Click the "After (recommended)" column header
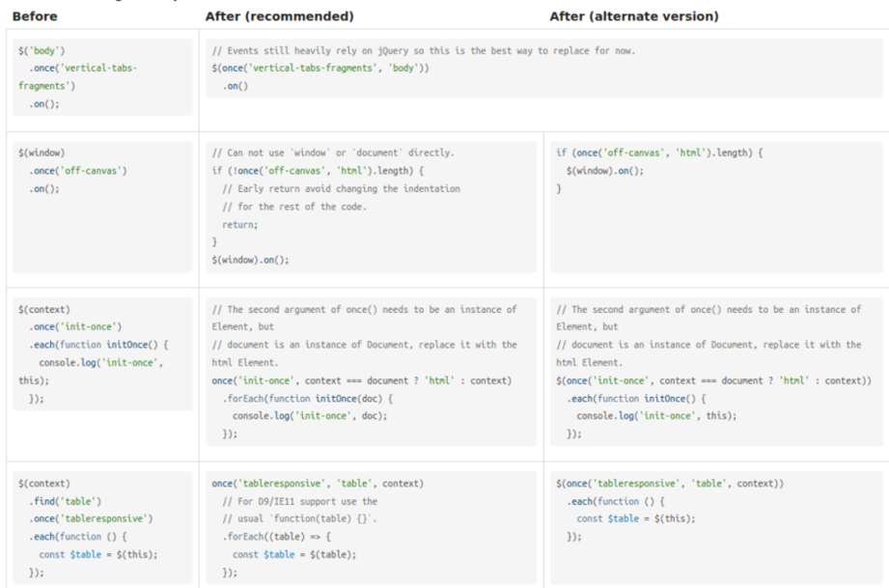889x588 pixels. pos(279,15)
